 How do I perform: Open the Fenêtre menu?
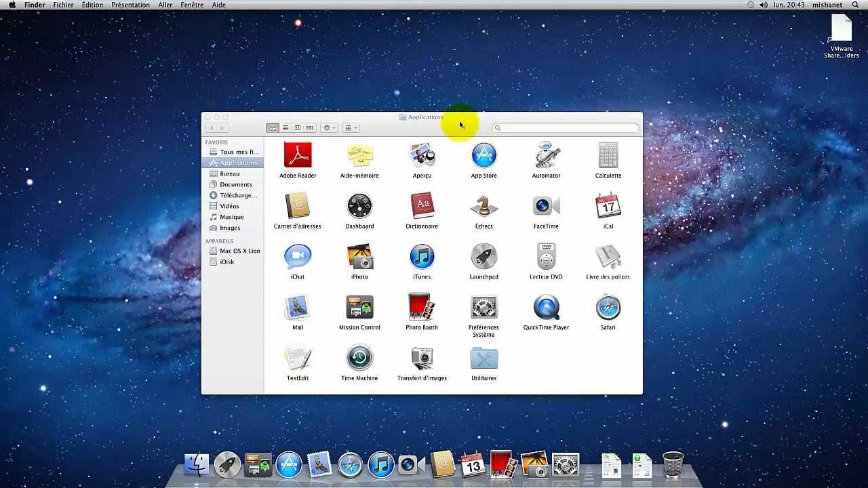[192, 5]
